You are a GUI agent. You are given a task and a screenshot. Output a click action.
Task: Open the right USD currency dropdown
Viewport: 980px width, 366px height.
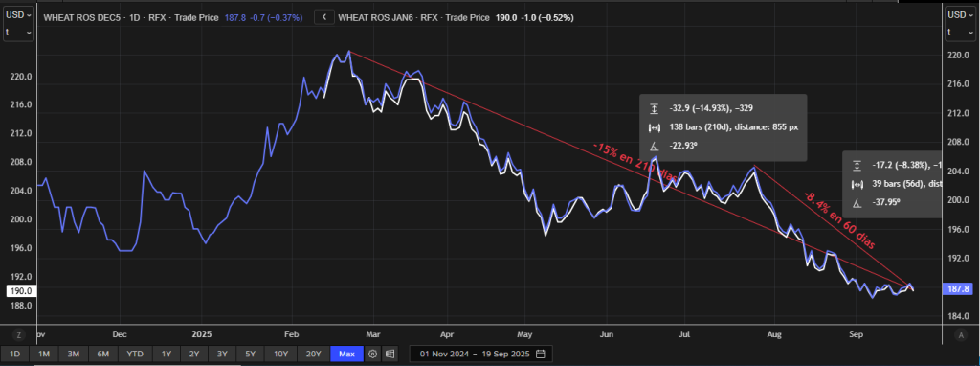(961, 15)
